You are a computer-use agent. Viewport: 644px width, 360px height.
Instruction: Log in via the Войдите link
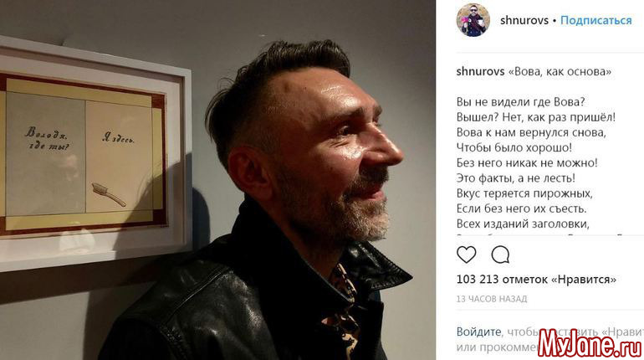[x=478, y=332]
